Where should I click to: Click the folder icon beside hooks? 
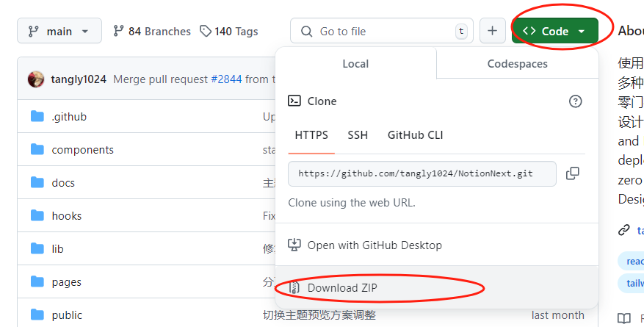click(x=37, y=215)
